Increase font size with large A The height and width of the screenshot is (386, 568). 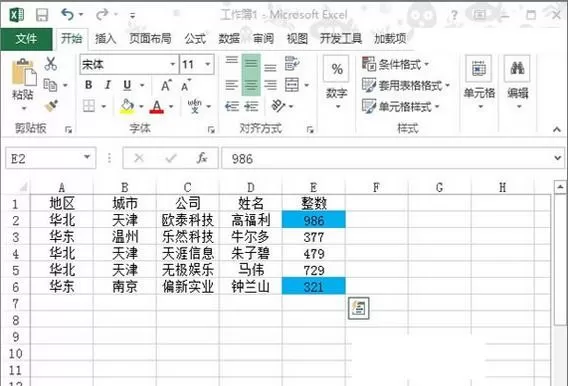click(x=166, y=85)
